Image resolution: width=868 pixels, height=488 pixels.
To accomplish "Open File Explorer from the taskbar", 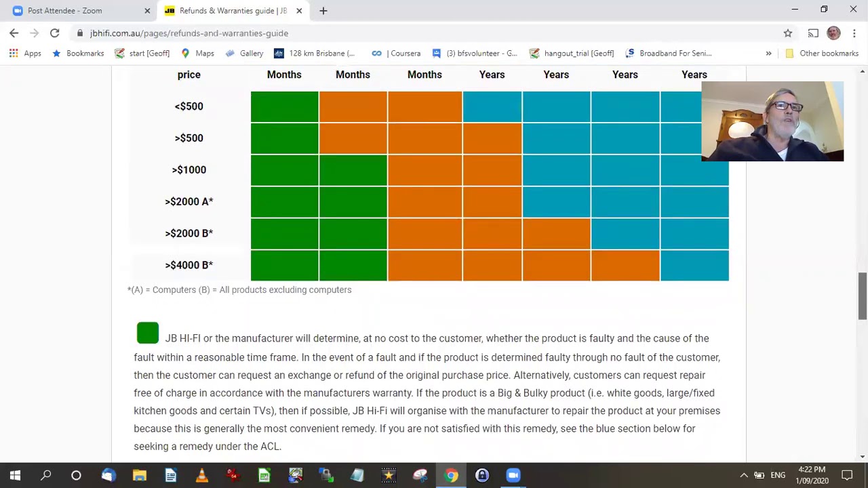I will [x=139, y=475].
